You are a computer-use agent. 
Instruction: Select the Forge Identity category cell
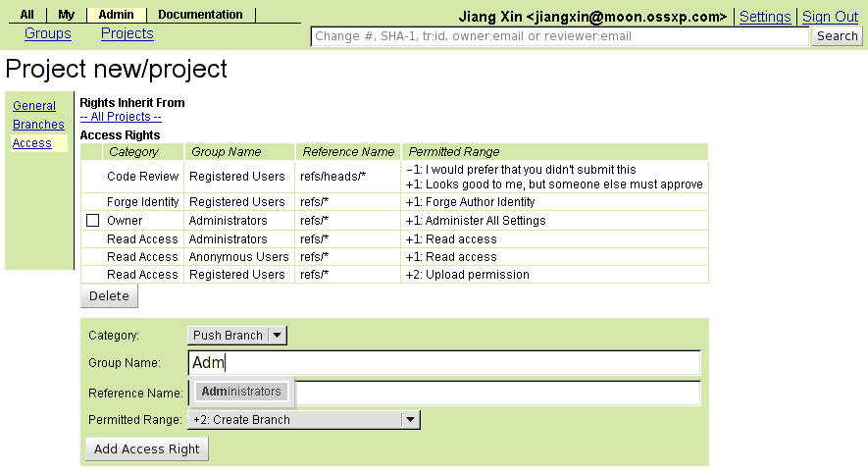click(143, 202)
